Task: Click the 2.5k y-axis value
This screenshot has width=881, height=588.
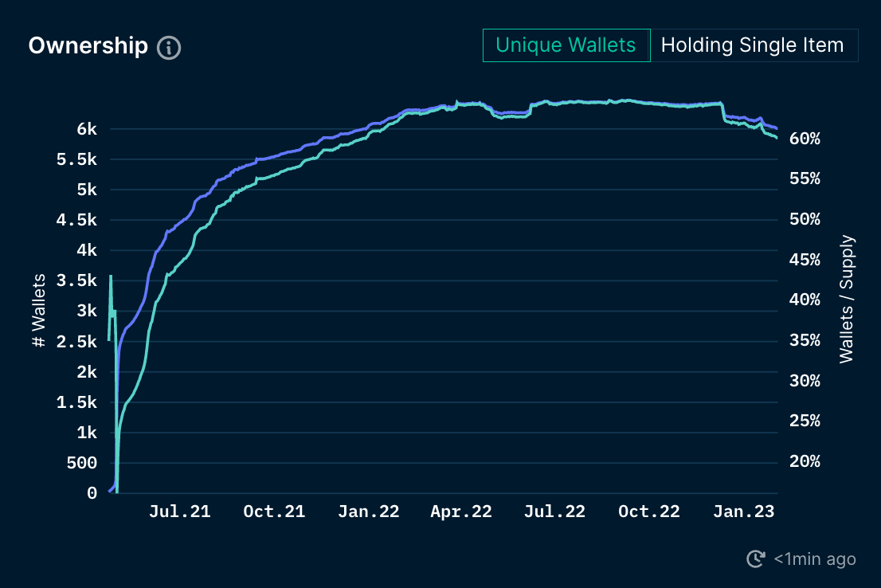Action: tap(76, 342)
